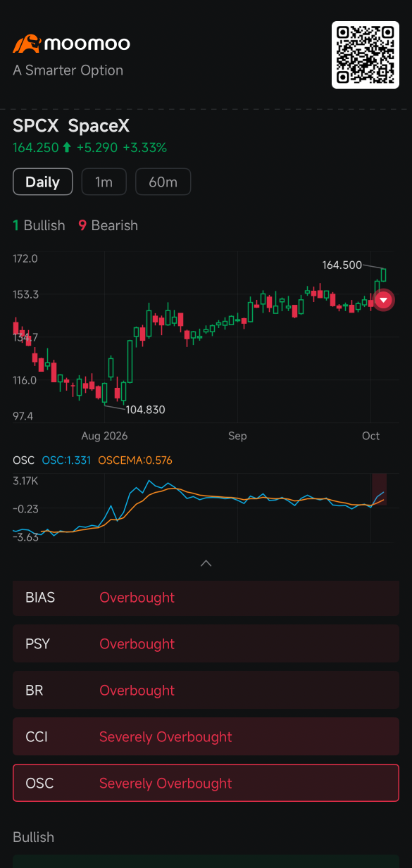
Task: Choose the BR Overbought indicator row
Action: pyautogui.click(x=206, y=691)
